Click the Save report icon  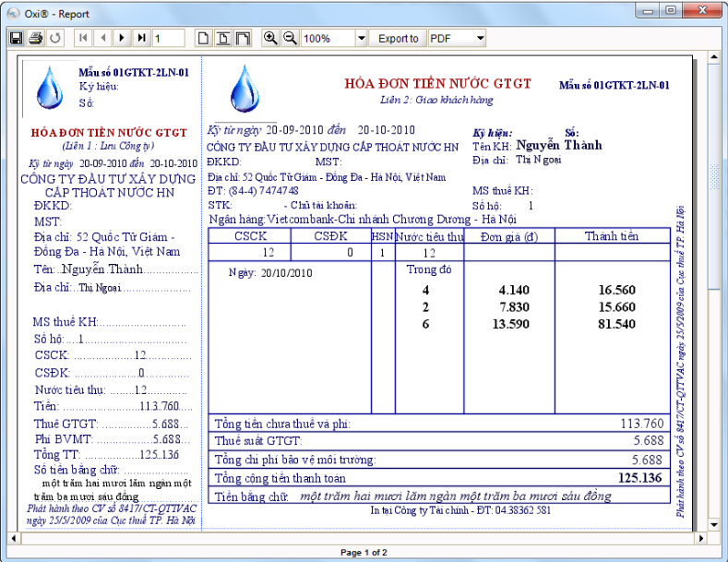click(x=16, y=38)
